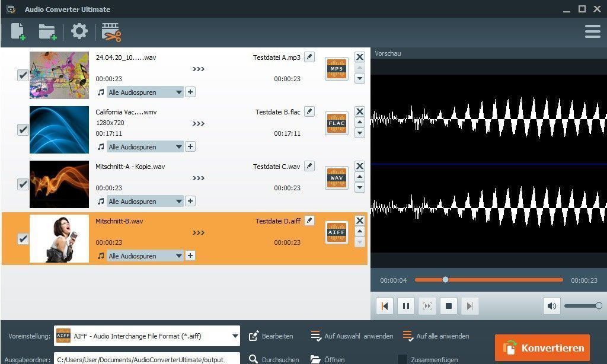
Task: Open the Voreinstellung AIFF format dropdown
Action: coord(235,336)
